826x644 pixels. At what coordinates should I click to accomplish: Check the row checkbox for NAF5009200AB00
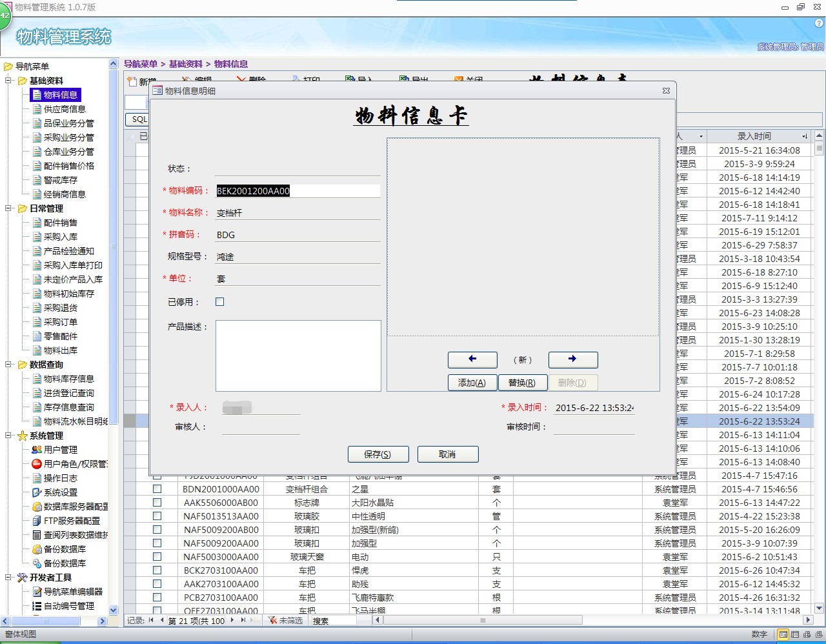(x=157, y=530)
